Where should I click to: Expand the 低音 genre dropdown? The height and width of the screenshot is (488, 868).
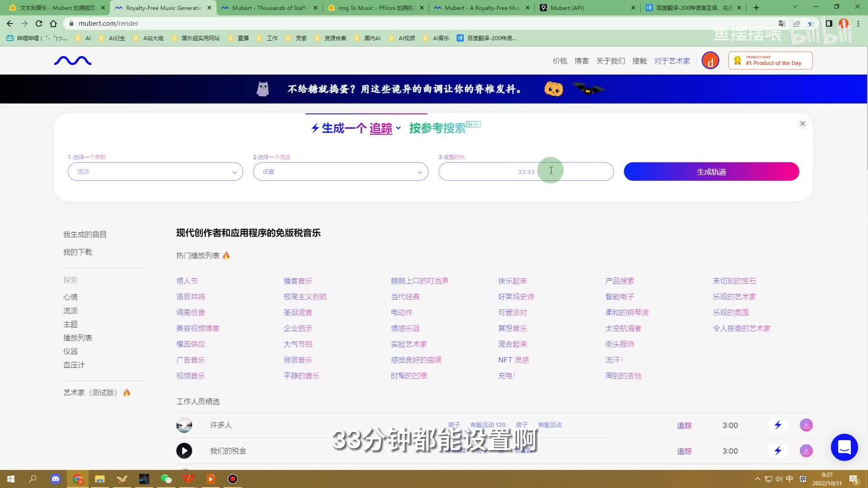tap(340, 172)
